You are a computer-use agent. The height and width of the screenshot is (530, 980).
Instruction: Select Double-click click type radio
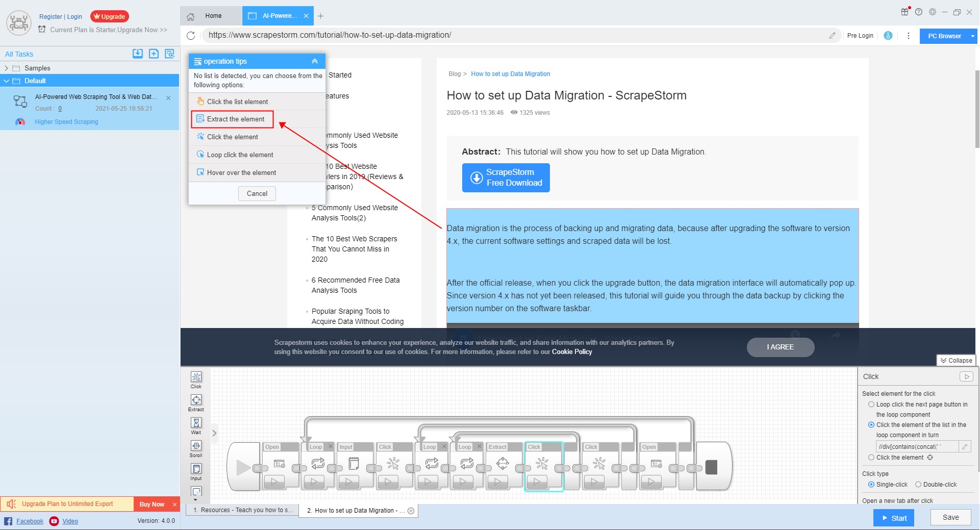[x=918, y=485]
